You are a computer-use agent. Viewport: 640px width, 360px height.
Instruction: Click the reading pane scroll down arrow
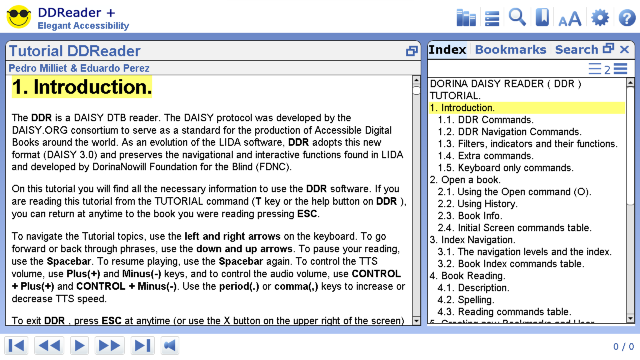[x=416, y=321]
